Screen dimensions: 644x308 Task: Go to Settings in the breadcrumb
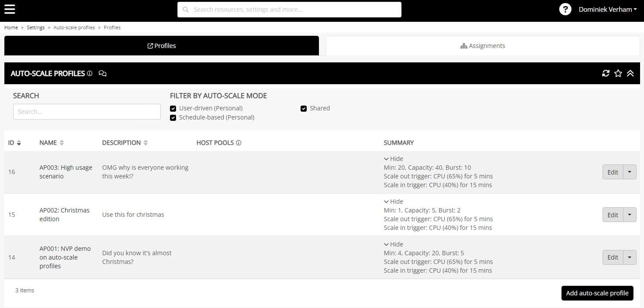(35, 27)
